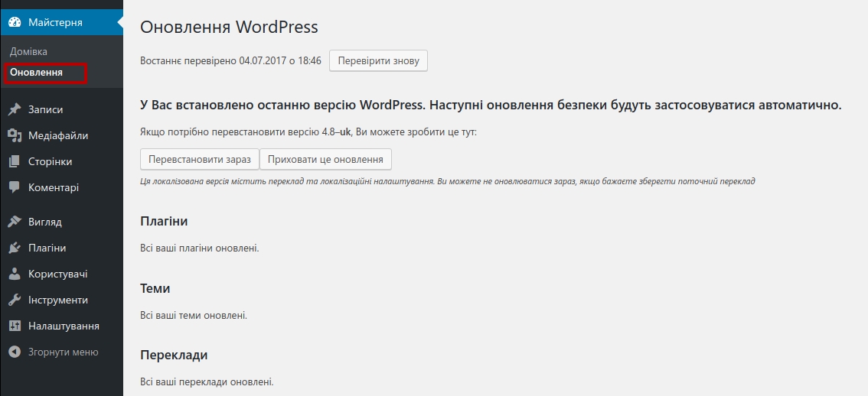This screenshot has height=396, width=868.
Task: Click the Користувачі person icon
Action: click(x=15, y=274)
